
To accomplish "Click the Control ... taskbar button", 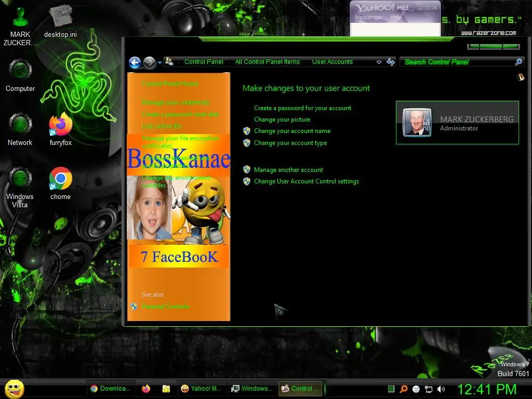I will point(301,389).
